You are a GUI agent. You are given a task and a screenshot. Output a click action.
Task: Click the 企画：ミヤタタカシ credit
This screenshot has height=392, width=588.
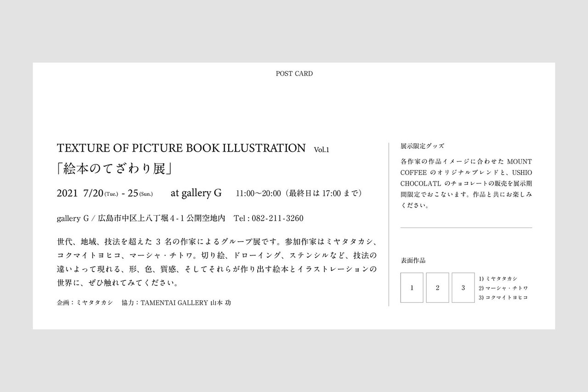[x=85, y=303]
